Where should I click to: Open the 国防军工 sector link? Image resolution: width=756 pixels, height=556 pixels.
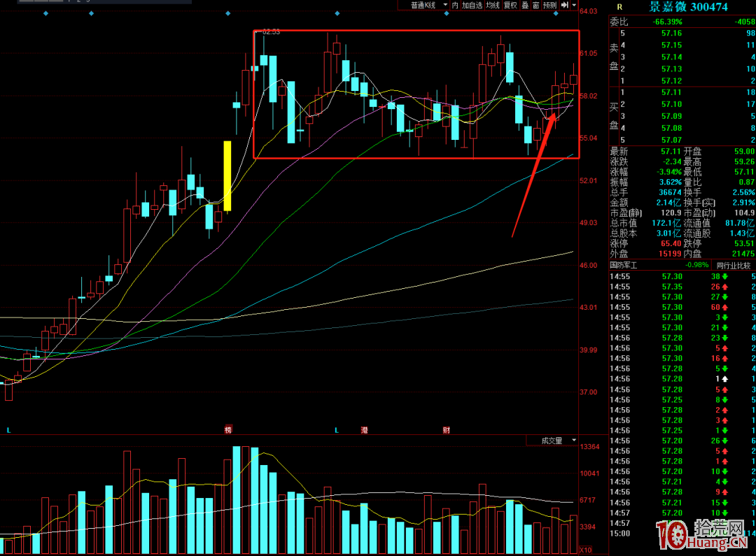click(x=624, y=266)
